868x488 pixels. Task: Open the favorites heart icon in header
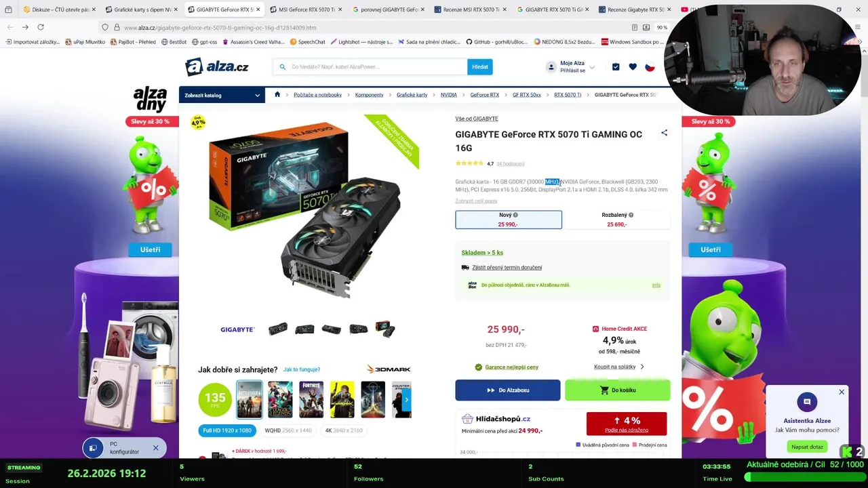(x=633, y=67)
